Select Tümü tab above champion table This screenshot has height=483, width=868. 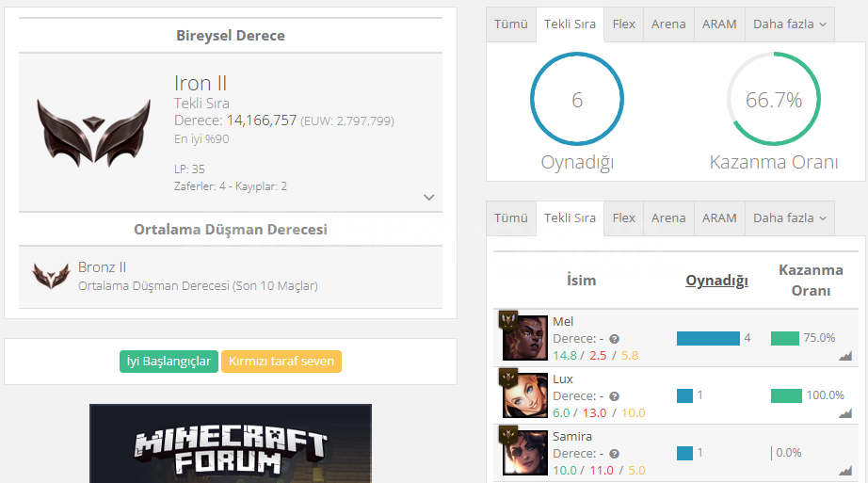pos(511,218)
